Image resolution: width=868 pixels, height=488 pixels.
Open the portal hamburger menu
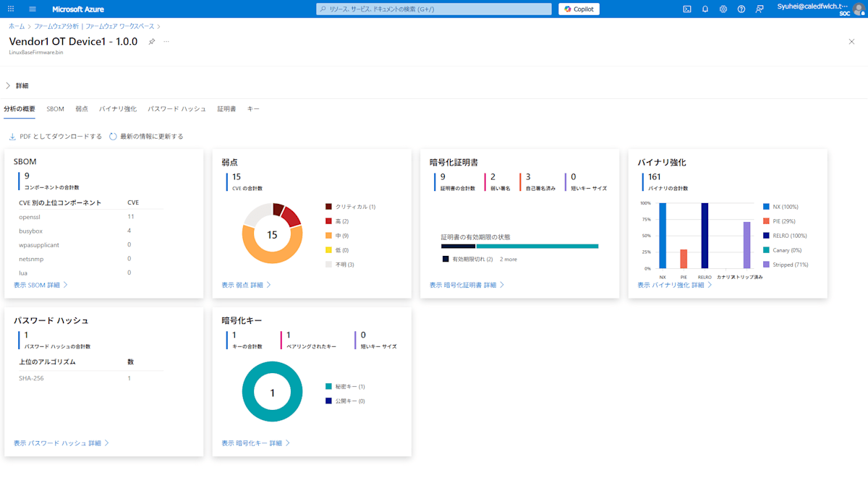click(33, 9)
